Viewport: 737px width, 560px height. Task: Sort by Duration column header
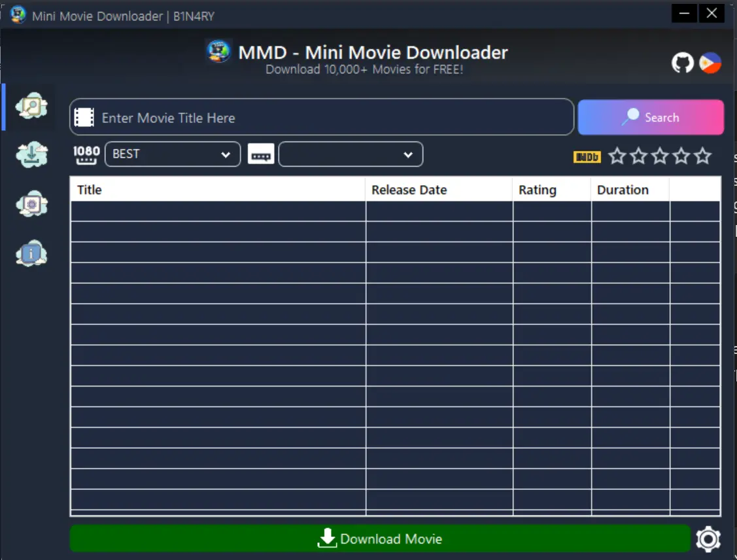tap(630, 190)
